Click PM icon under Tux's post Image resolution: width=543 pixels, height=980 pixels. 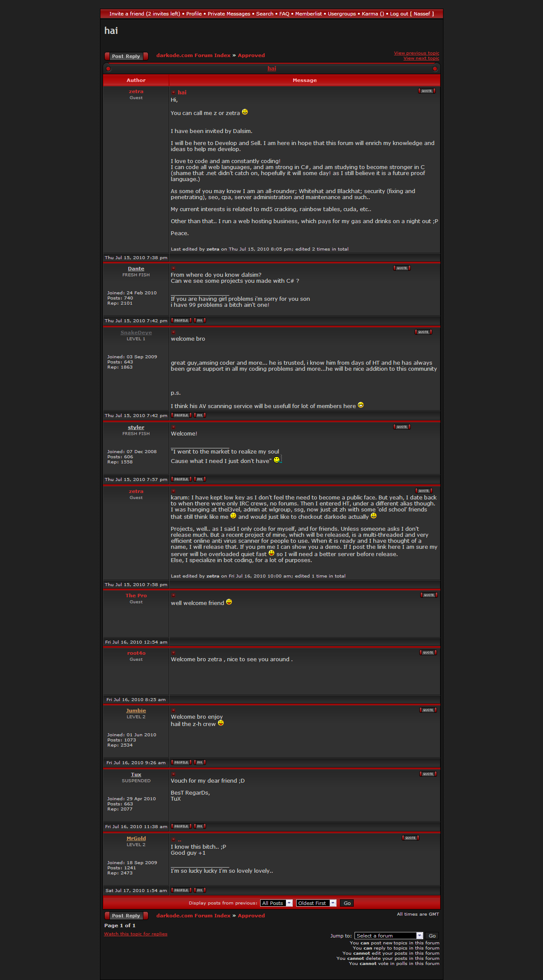[x=200, y=826]
